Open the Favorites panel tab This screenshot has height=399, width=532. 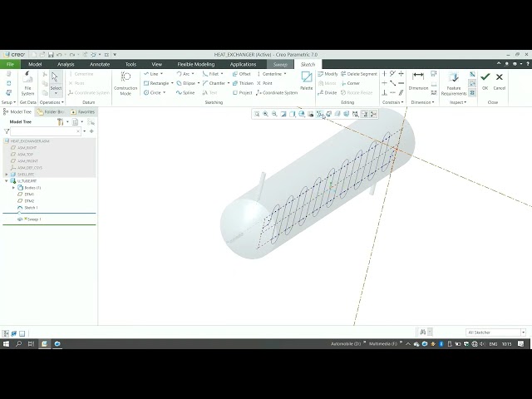(83, 111)
